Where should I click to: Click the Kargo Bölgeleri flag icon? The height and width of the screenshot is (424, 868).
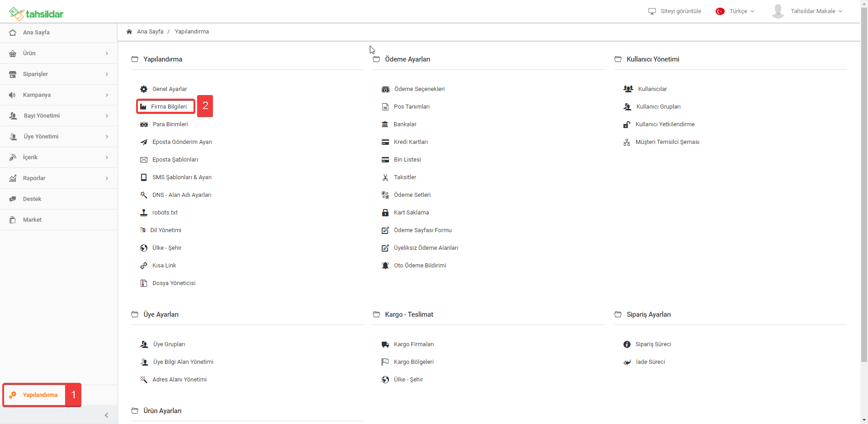tap(385, 362)
